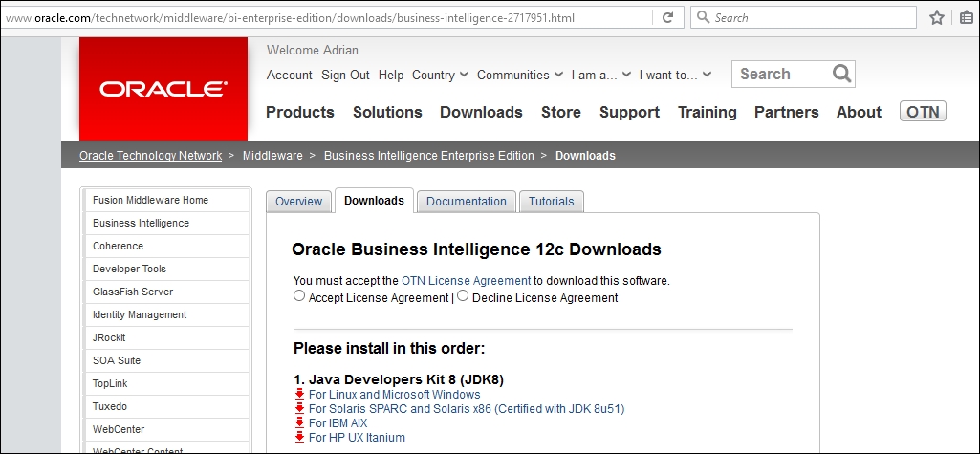Image resolution: width=980 pixels, height=454 pixels.
Task: Open the bookmarks list icon
Action: [x=967, y=17]
